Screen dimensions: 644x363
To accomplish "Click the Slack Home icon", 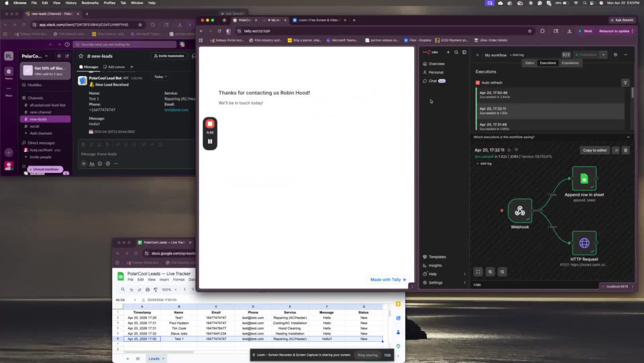I will pos(8,73).
